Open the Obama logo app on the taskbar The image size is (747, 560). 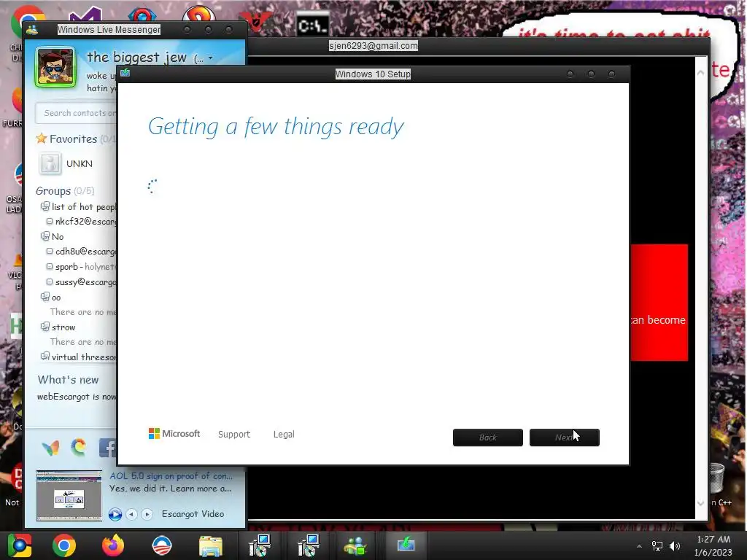point(162,545)
